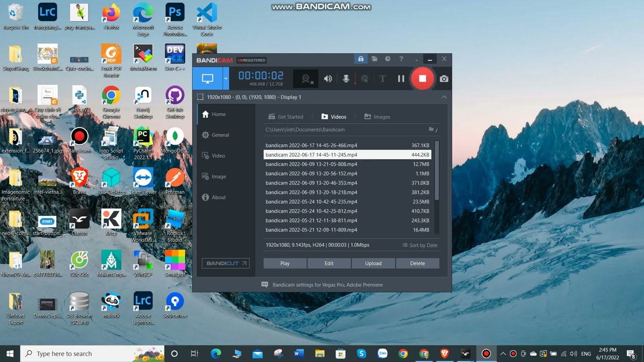Select video bandicam 2022-05-21 12-09-11-809.mp4
This screenshot has height=362, width=644.
point(347,230)
